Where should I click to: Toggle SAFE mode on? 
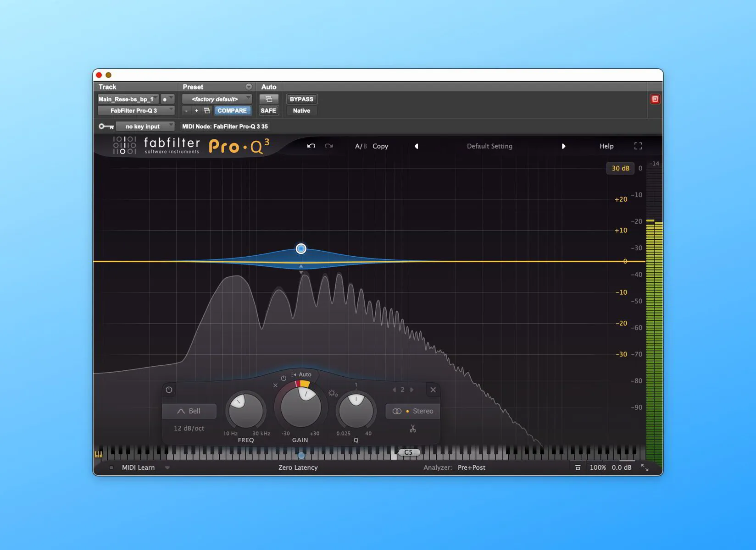click(268, 110)
